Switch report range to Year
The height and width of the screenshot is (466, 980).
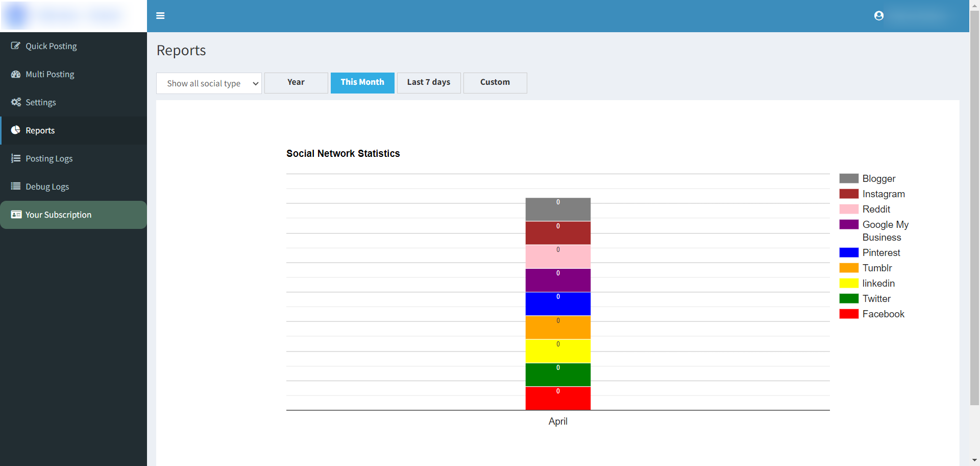pyautogui.click(x=296, y=83)
